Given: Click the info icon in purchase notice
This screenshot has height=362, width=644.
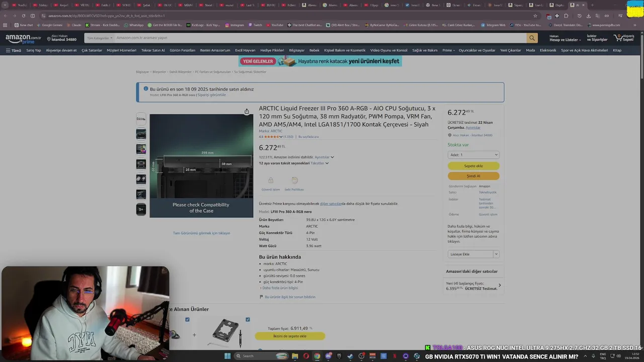Looking at the screenshot, I should click(146, 88).
